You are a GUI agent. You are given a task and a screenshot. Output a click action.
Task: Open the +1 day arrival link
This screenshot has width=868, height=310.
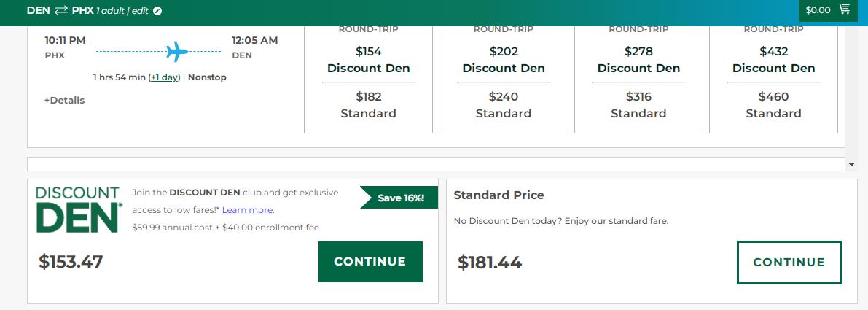[x=165, y=77]
